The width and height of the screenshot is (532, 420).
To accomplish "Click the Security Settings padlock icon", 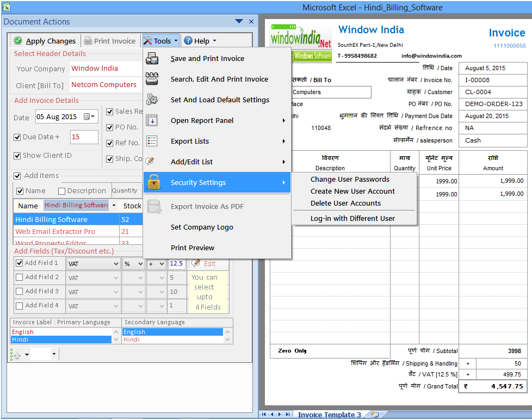I will tap(154, 182).
